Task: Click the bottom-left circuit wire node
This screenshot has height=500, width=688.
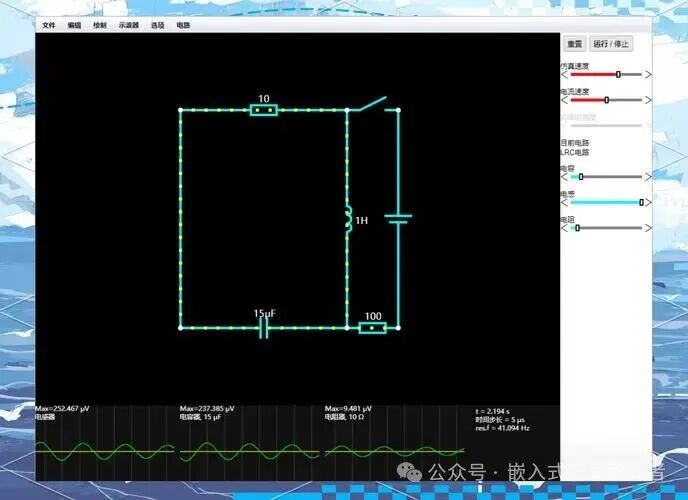Action: point(180,328)
